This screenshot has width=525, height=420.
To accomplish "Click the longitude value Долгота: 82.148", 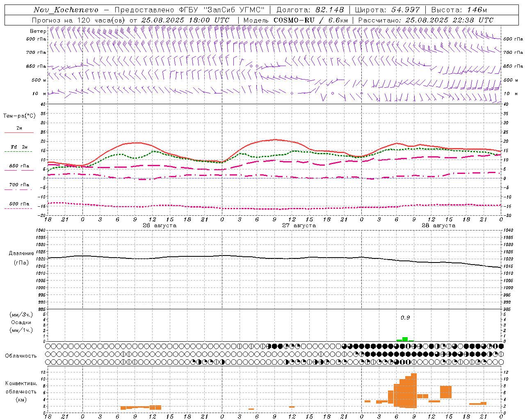I will point(310,10).
